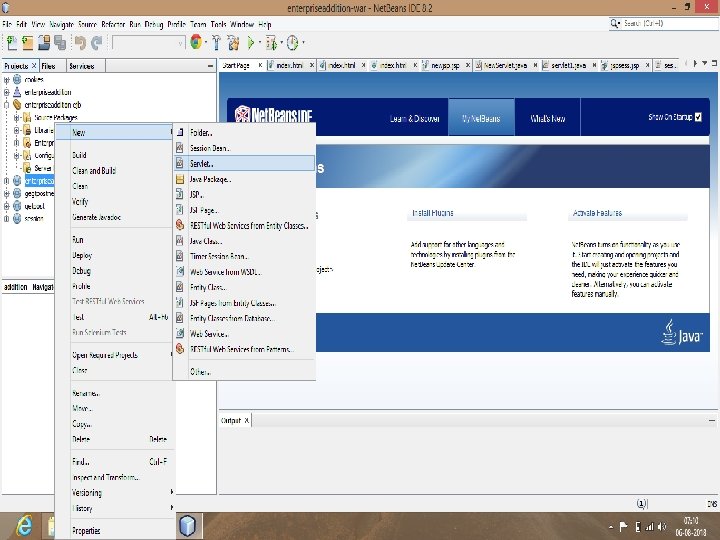The image size is (720, 540).
Task: Click the Undo toolbar icon
Action: 80,43
